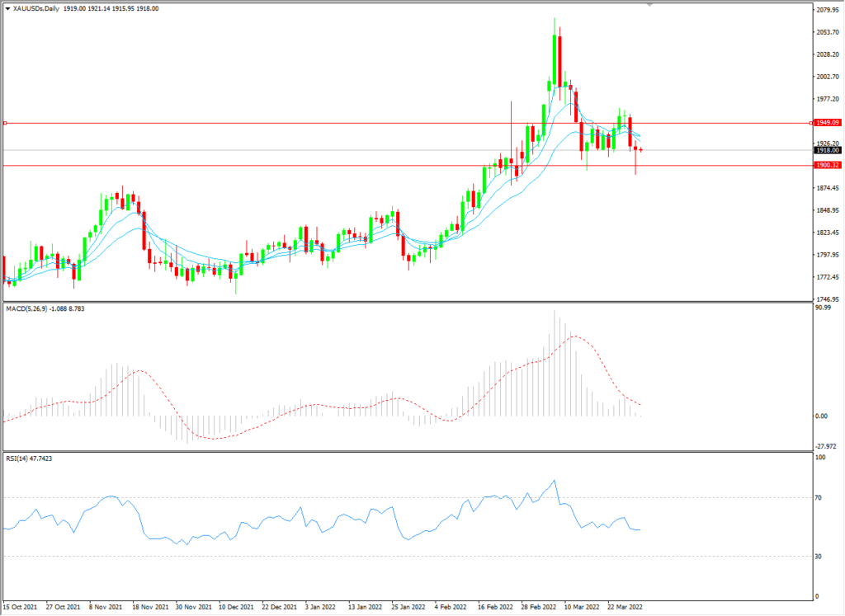Click RSI scale value 30

pyautogui.click(x=819, y=557)
